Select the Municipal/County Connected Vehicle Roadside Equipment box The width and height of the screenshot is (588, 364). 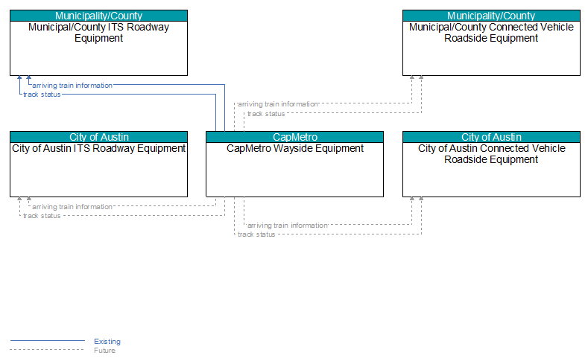pyautogui.click(x=491, y=42)
